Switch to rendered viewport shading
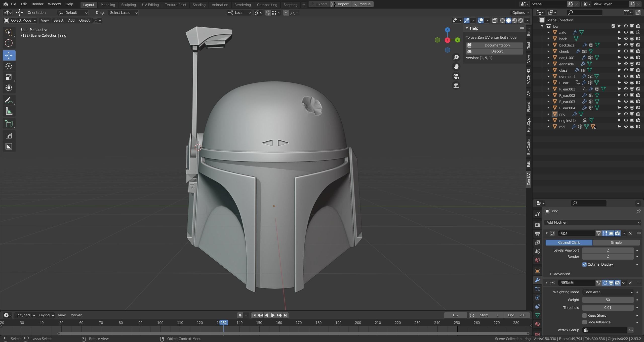The height and width of the screenshot is (342, 644). tap(521, 21)
